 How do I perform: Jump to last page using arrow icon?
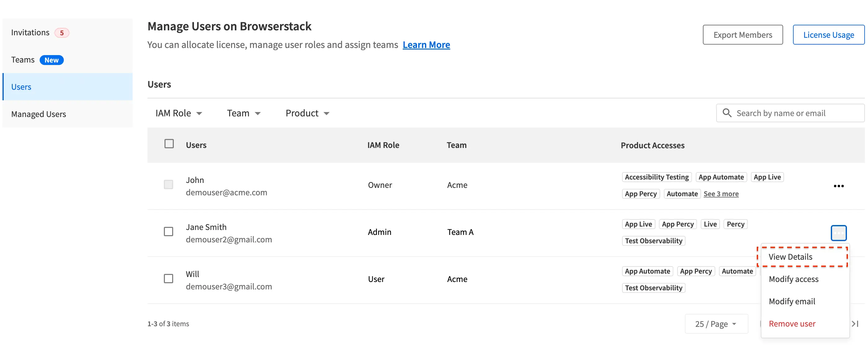pyautogui.click(x=855, y=323)
